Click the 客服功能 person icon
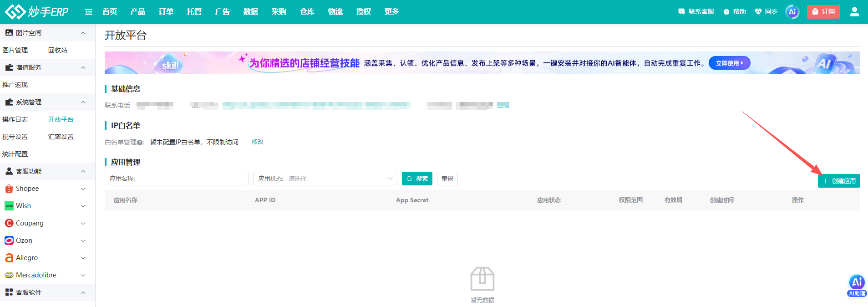The image size is (868, 307). [x=9, y=171]
